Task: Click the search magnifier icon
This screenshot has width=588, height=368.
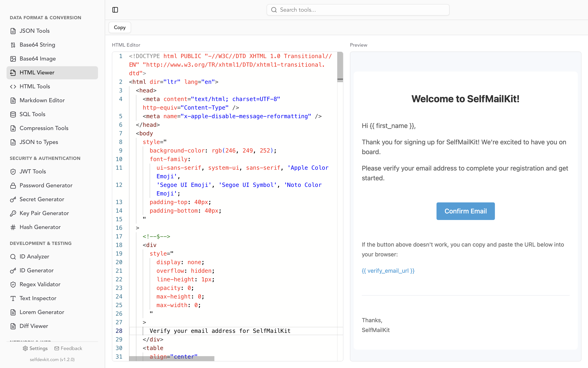Action: point(274,10)
